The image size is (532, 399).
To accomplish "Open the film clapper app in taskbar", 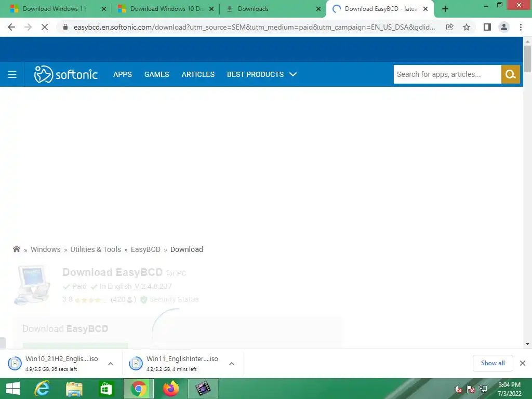I will [x=203, y=389].
